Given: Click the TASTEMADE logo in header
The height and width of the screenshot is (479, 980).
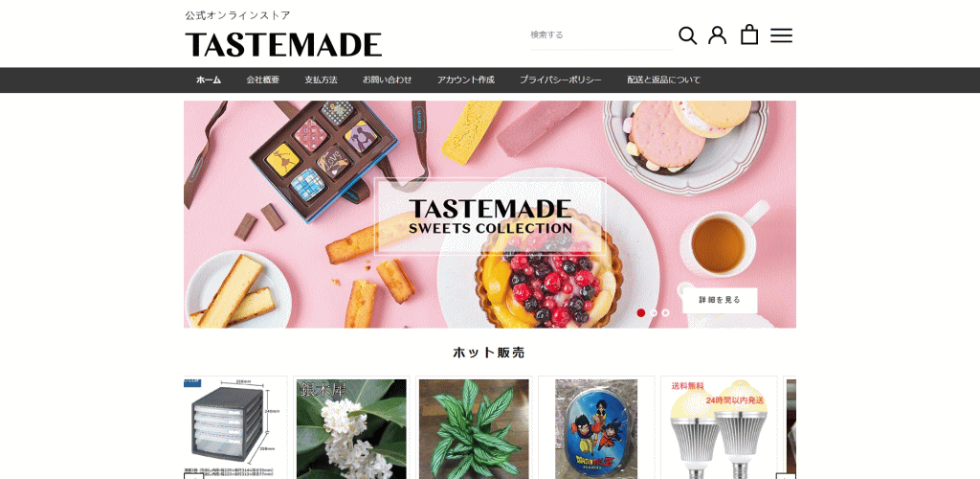Looking at the screenshot, I should [x=283, y=44].
